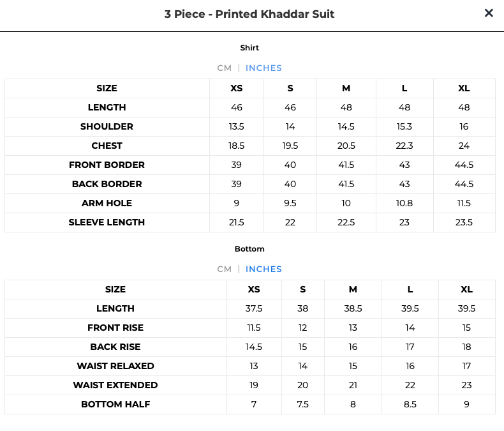Click the WAIST EXTENDED row label
Screen dimensions: 504x431
click(x=115, y=385)
